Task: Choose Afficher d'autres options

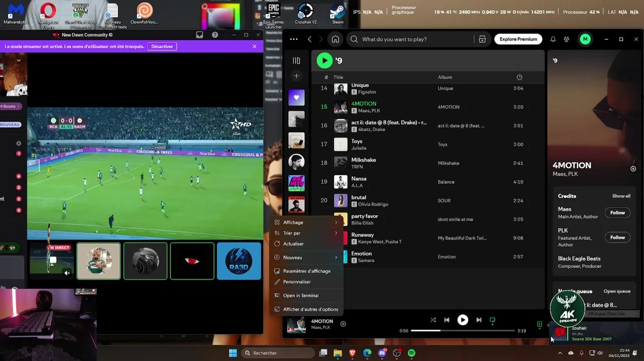Action: click(x=306, y=309)
